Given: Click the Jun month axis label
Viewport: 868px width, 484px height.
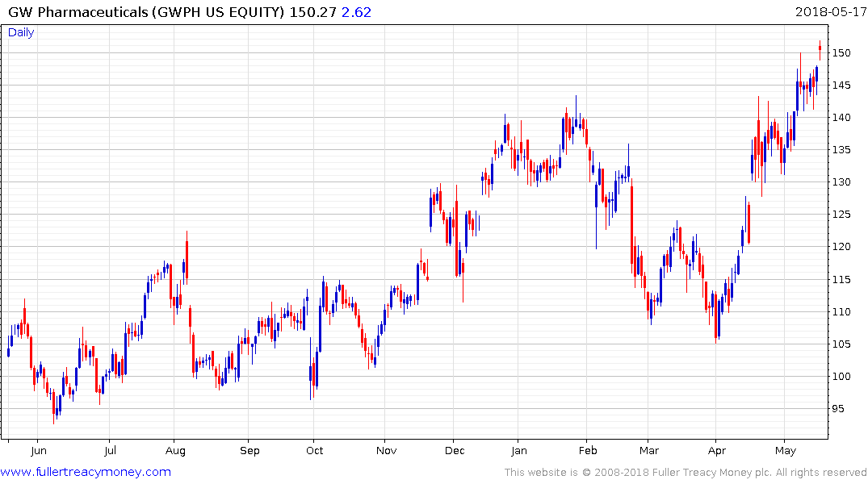Looking at the screenshot, I should pos(38,450).
